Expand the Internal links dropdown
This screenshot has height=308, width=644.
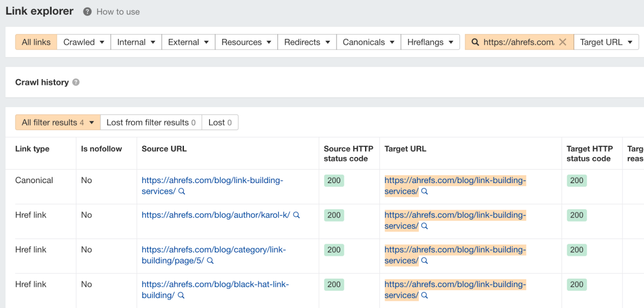tap(136, 42)
